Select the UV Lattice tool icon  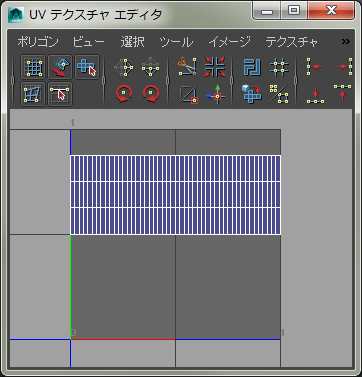tap(33, 67)
